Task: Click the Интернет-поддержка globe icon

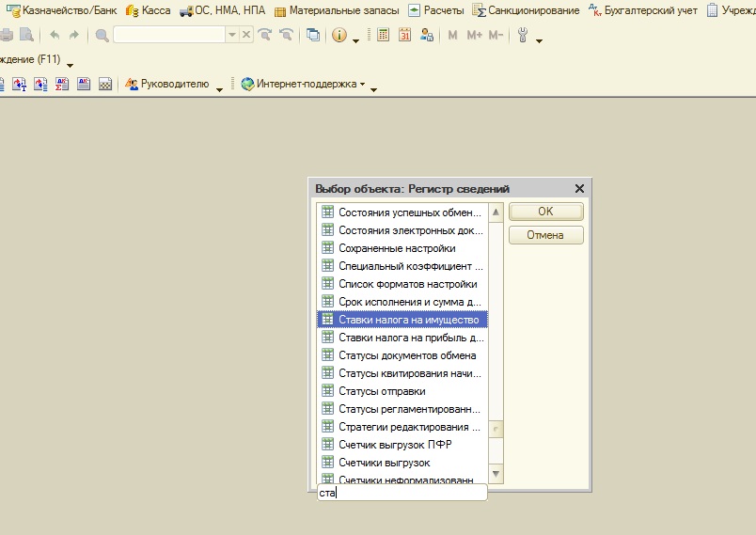Action: click(247, 84)
